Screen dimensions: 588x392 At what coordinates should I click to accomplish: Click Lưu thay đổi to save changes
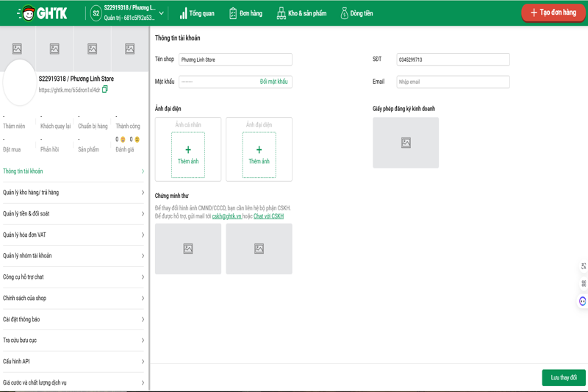[563, 377]
